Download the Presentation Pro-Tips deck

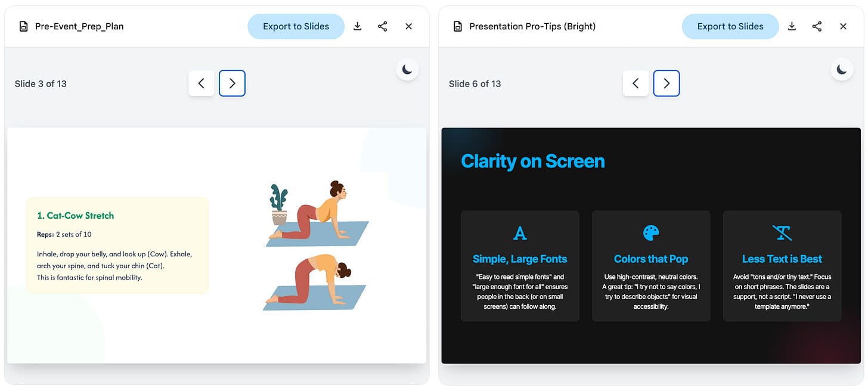tap(792, 26)
